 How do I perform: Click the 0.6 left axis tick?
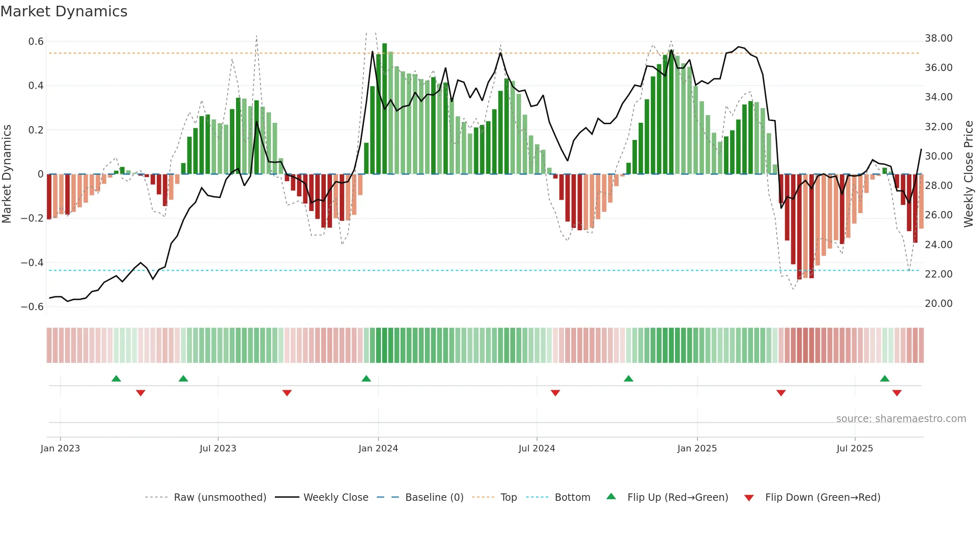[x=36, y=41]
